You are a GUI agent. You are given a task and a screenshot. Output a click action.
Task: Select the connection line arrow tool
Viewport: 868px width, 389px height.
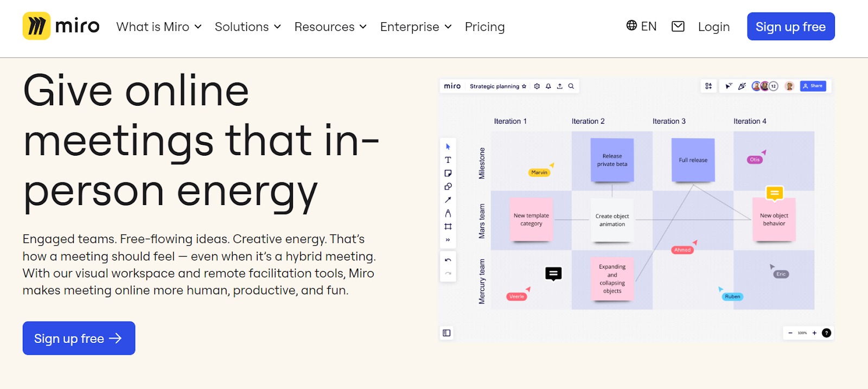pos(448,200)
